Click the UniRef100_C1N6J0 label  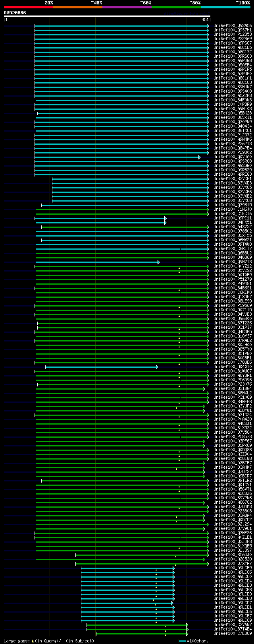pos(233,209)
